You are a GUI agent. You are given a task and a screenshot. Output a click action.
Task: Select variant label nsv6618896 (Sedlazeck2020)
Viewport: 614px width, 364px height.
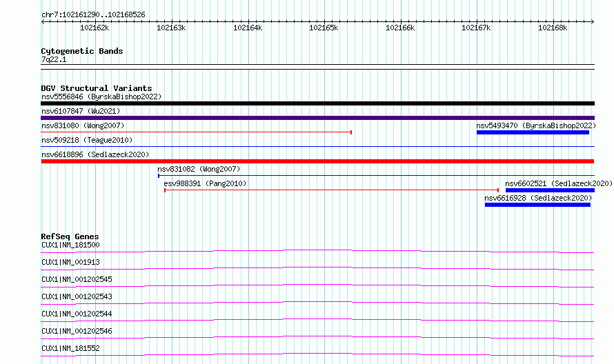95,154
